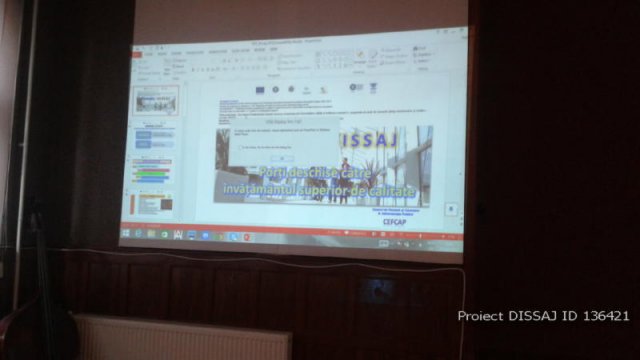Click the OK button in the dialog box
Screen dimensions: 640x360
pos(282,158)
